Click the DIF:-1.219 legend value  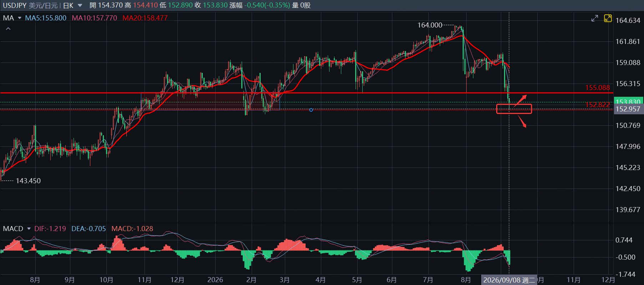click(x=50, y=229)
